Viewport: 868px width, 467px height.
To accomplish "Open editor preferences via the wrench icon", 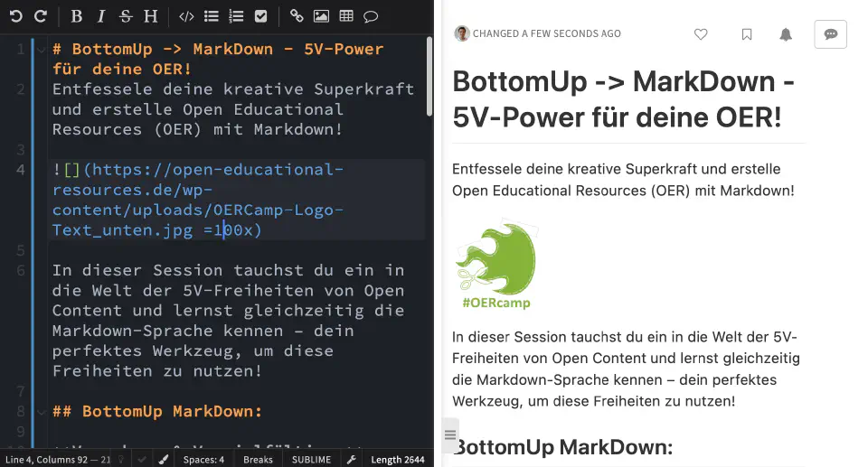I will click(352, 459).
